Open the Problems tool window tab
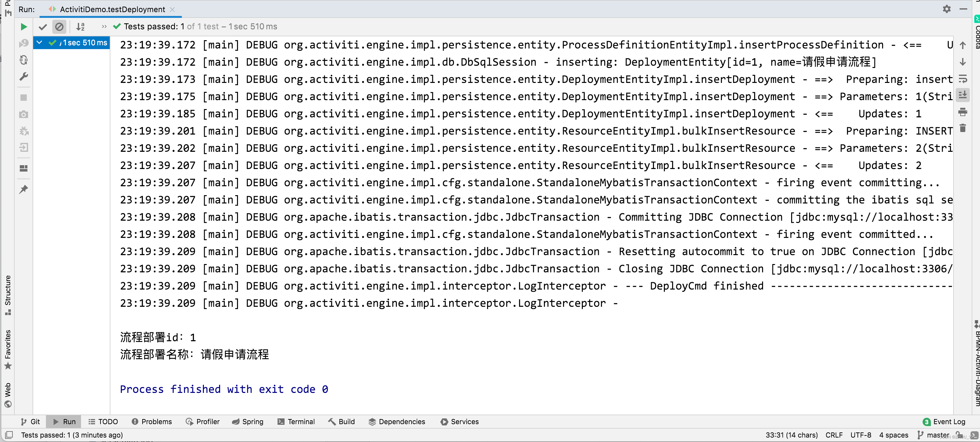This screenshot has height=442, width=980. tap(152, 422)
